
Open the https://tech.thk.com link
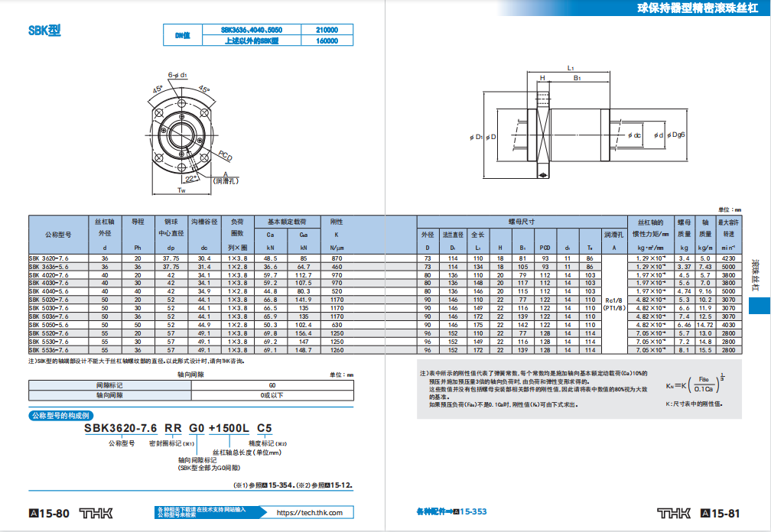pos(309,512)
